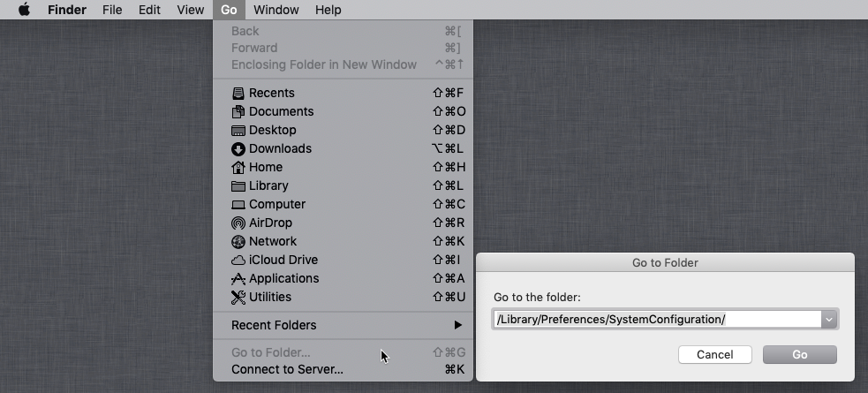Viewport: 868px width, 393px height.
Task: Click the Home house icon
Action: click(x=238, y=167)
